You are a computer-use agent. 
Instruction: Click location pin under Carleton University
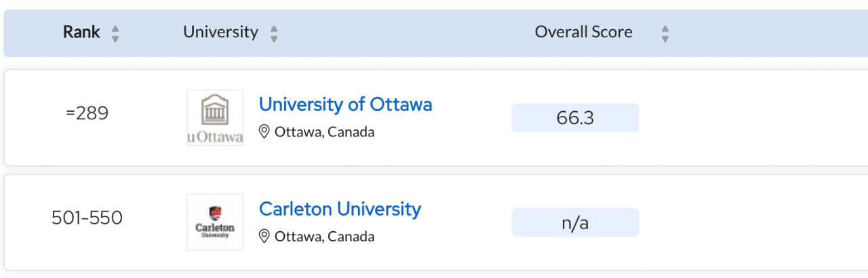264,236
